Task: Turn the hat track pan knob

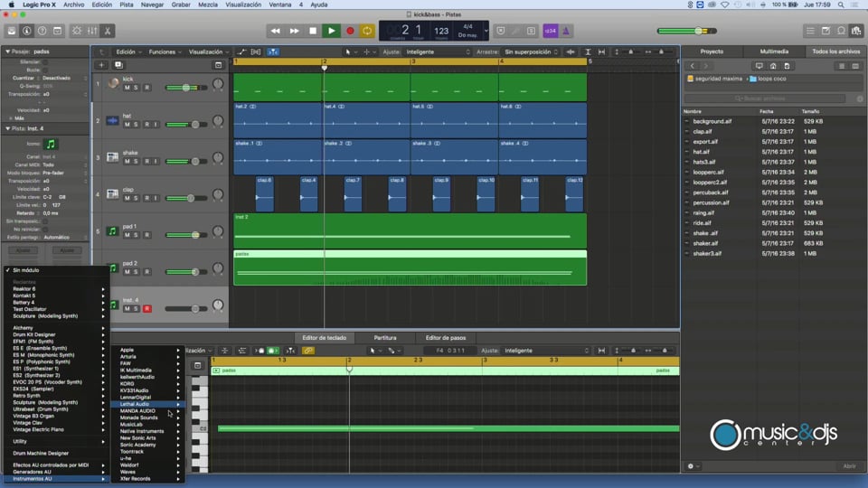Action: pyautogui.click(x=218, y=121)
